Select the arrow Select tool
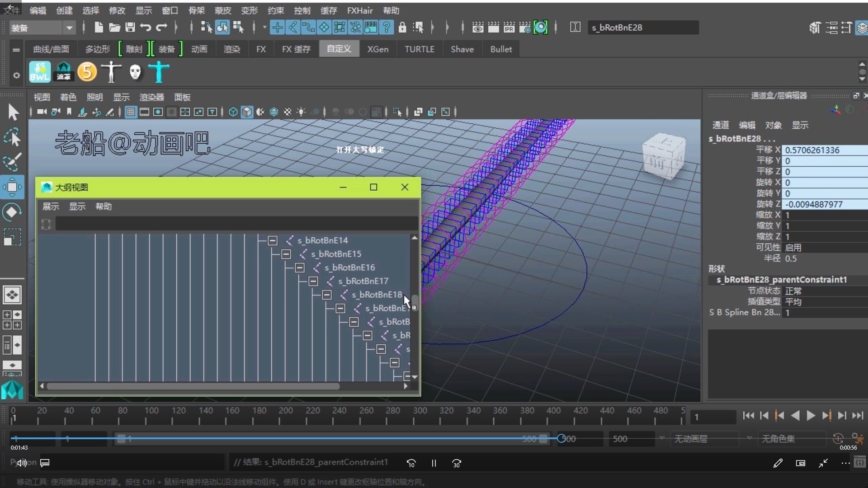The height and width of the screenshot is (488, 868). coord(13,112)
